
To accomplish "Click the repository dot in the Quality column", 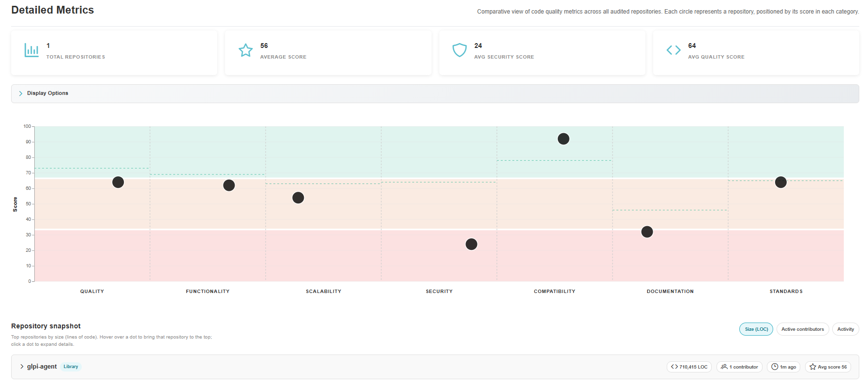I will 118,182.
